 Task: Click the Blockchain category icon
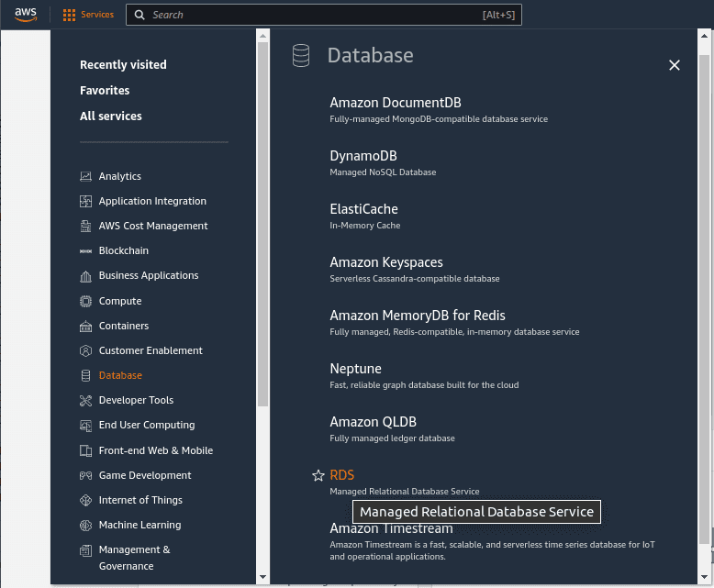(85, 250)
